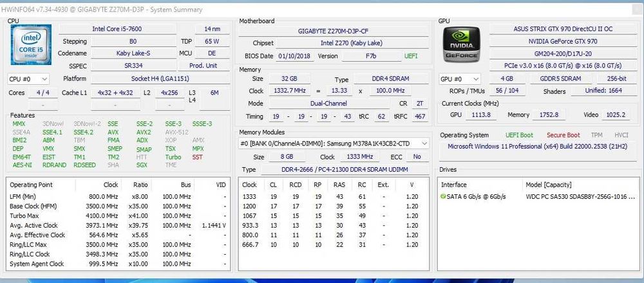Click the 4x32 + 4x32 L1 cache value
Screen dimensions: 644x283
click(115, 93)
